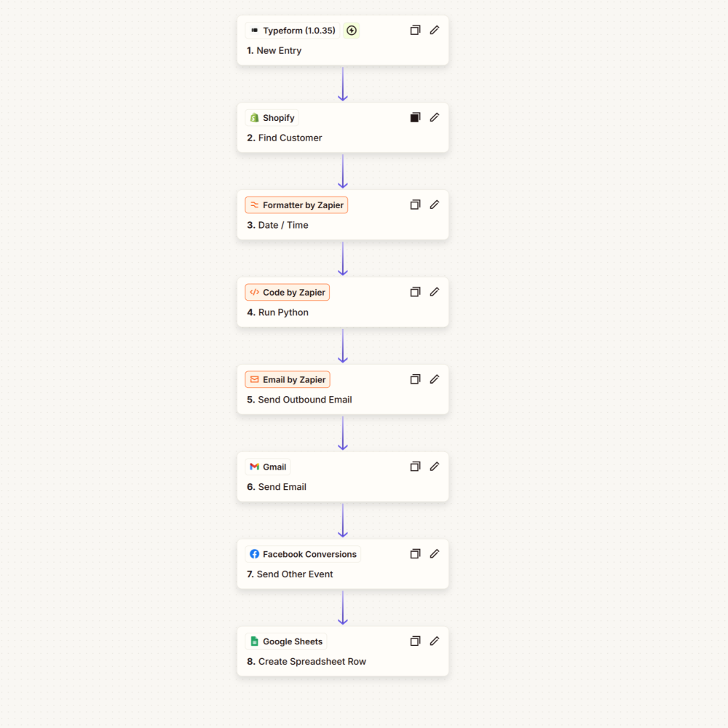This screenshot has width=728, height=728.
Task: Open step 4 Run Python
Action: [277, 312]
